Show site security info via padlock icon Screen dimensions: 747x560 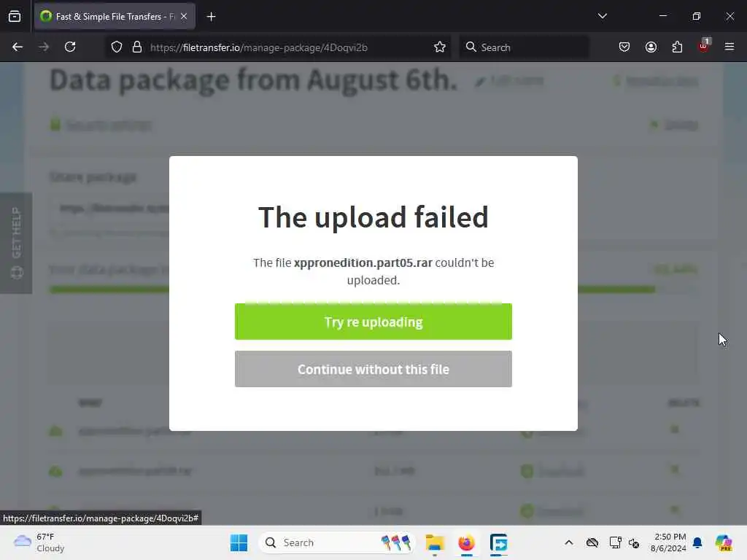pos(137,47)
